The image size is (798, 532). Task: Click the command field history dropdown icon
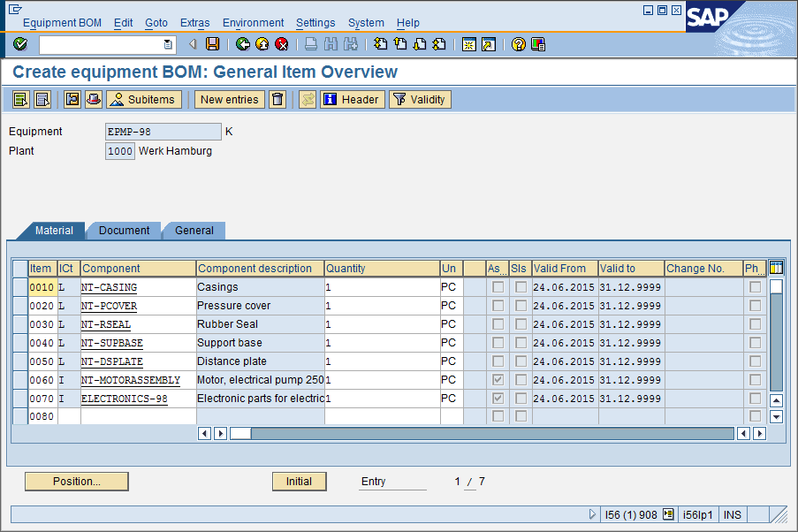pos(168,45)
